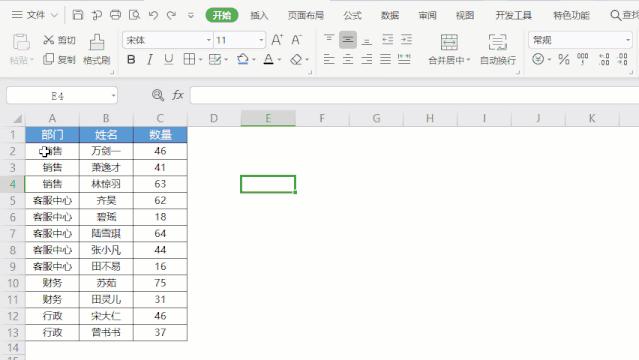Viewport: 639px width, 360px height.
Task: Open the Insert (插入) tab
Action: point(259,15)
